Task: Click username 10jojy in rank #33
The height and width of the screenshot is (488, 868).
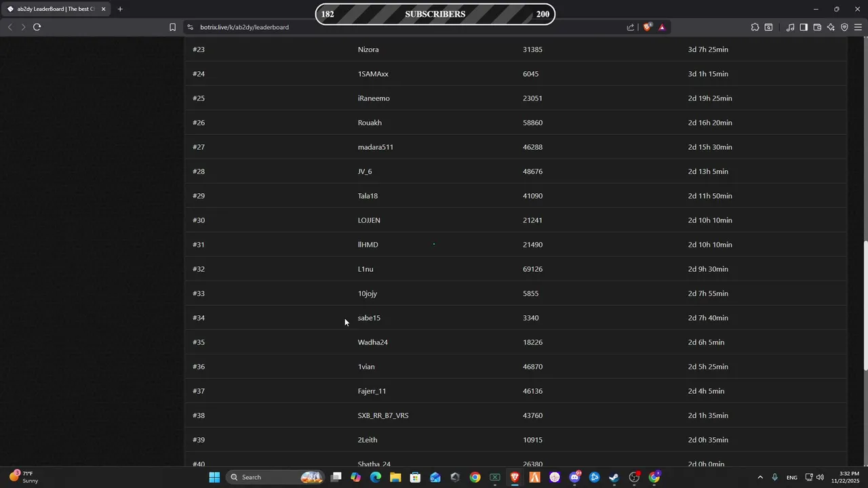Action: tap(368, 293)
